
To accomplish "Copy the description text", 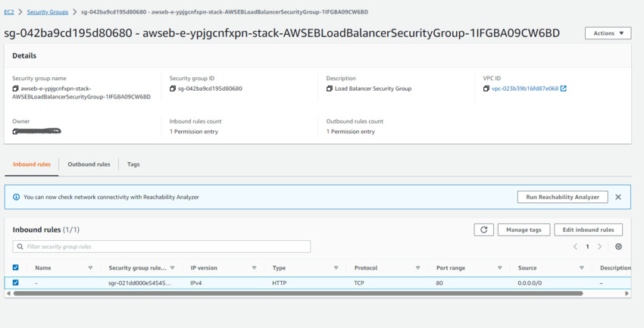I will (x=330, y=89).
